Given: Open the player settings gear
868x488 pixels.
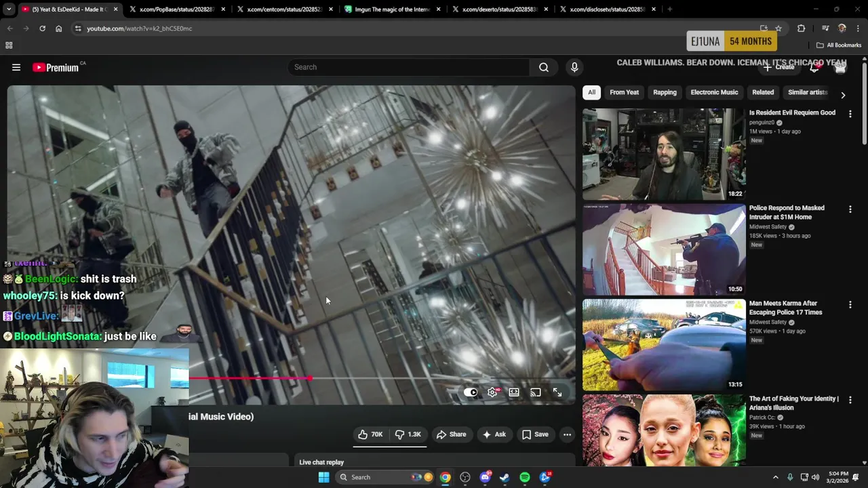Looking at the screenshot, I should 492,392.
